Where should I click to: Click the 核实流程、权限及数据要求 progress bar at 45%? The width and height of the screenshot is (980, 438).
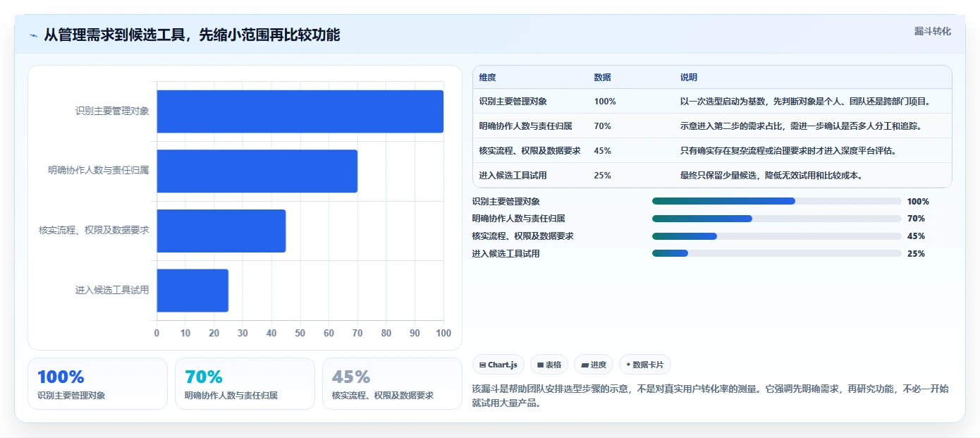click(777, 236)
